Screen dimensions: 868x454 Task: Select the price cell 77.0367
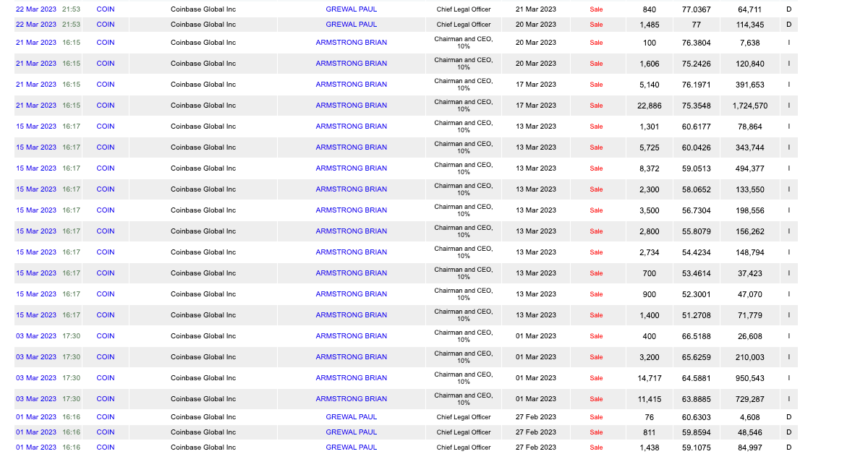click(697, 9)
